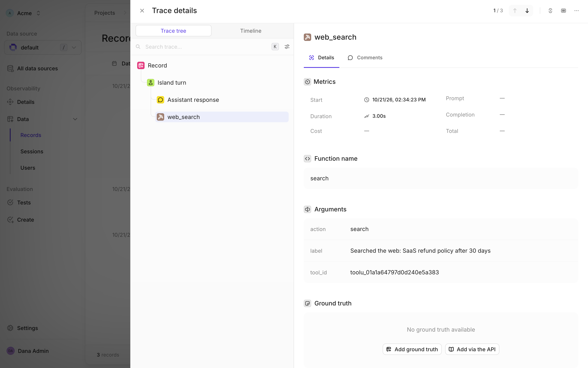Screen dimensions: 588x368
Task: Click the previous trace up arrow
Action: coord(515,11)
